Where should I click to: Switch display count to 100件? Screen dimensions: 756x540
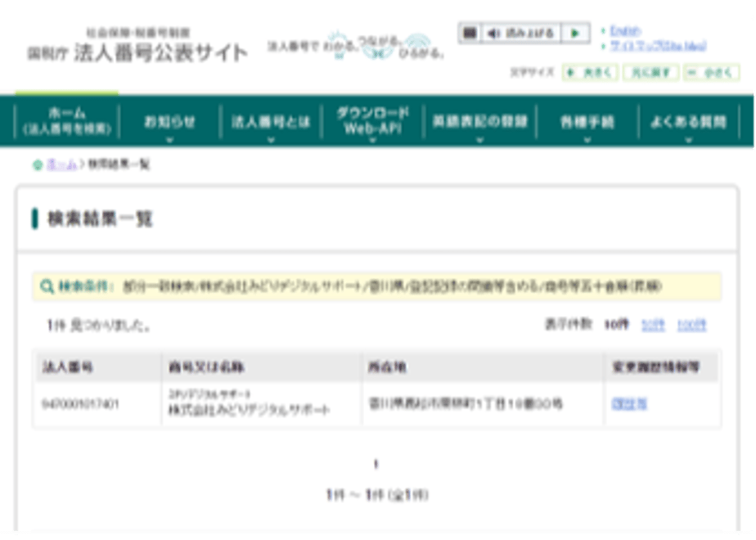[x=691, y=325]
